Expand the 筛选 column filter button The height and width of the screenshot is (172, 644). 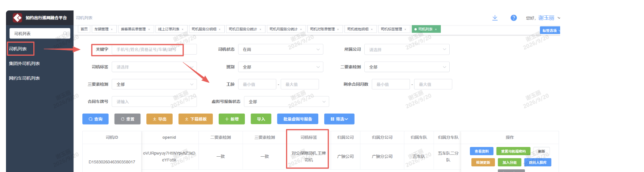point(339,119)
